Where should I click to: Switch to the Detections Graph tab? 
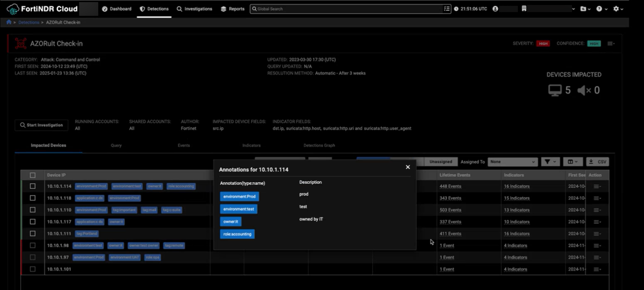point(319,145)
